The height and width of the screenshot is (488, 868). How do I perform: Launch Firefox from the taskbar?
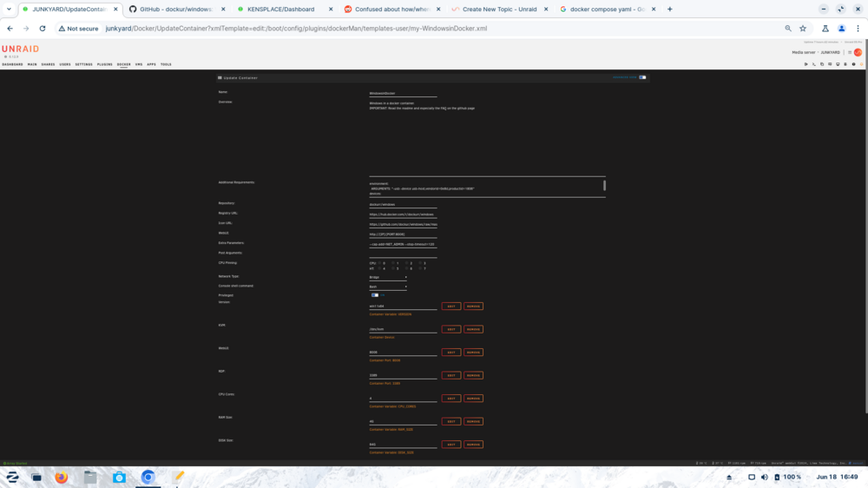click(62, 477)
